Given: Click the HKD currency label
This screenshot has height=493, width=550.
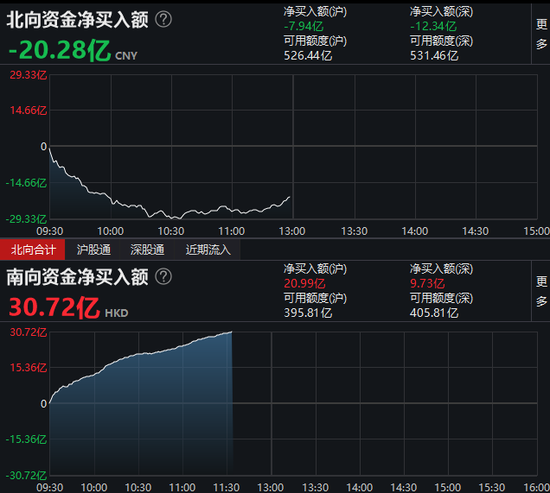Looking at the screenshot, I should [x=116, y=313].
